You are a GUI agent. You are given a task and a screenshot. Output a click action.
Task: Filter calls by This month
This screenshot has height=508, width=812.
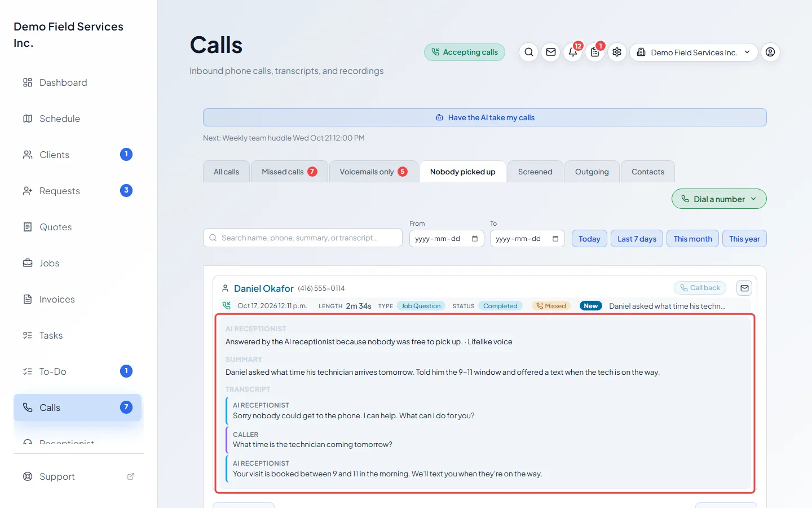pos(692,239)
